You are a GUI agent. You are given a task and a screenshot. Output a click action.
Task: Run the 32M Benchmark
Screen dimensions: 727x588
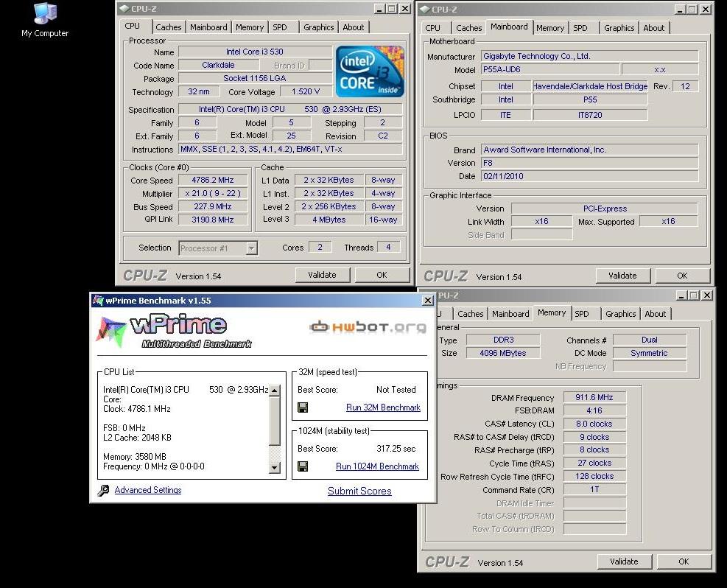click(x=384, y=407)
